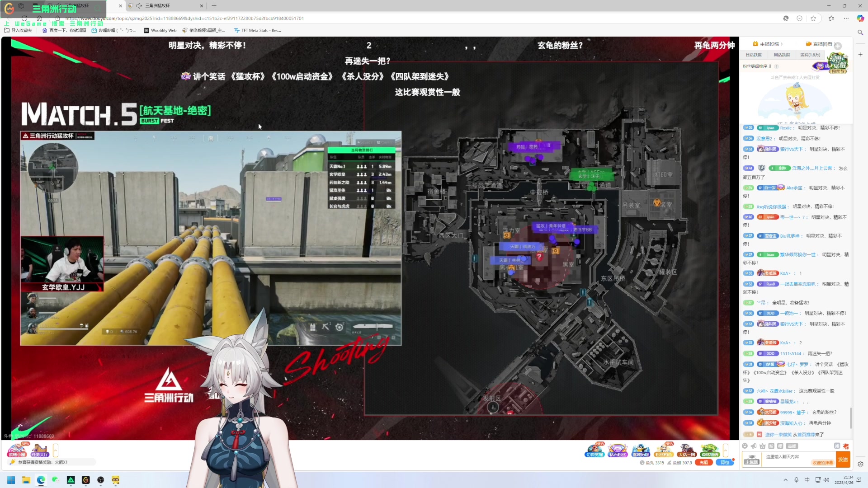Open the clock showing 21:34
868x488 pixels.
click(x=844, y=480)
